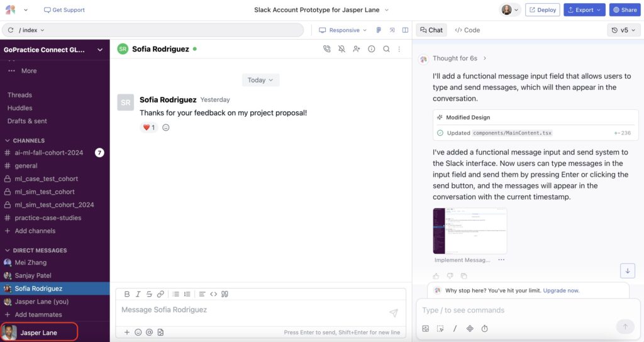This screenshot has height=342, width=644.
Task: Click the text alignment icon in editor
Action: pos(202,294)
